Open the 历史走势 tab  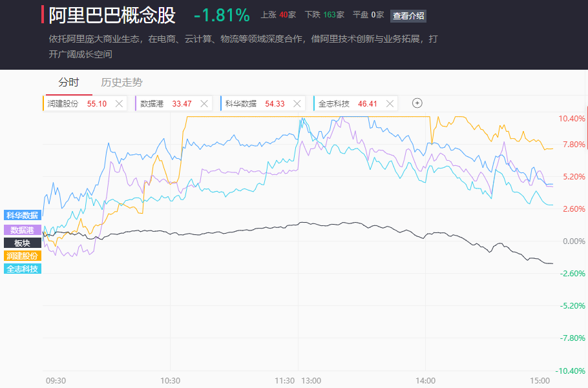(x=121, y=83)
